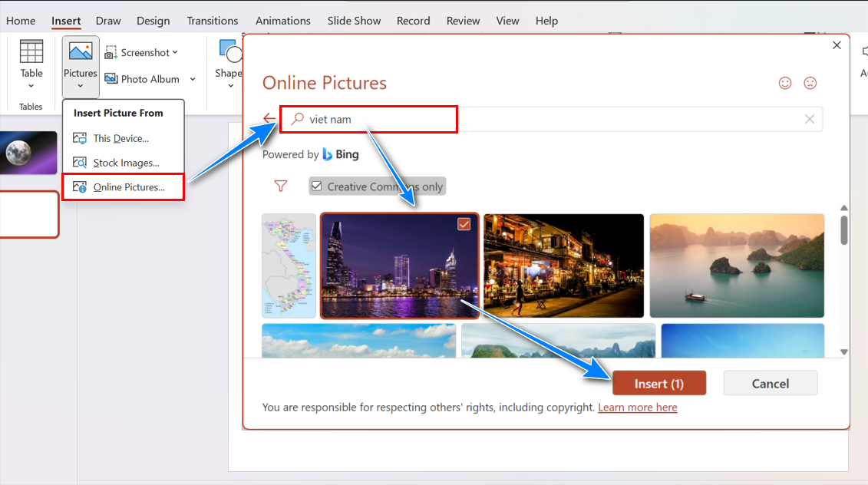Click the Table icon in ribbon
Image resolution: width=868 pixels, height=485 pixels.
[31, 52]
